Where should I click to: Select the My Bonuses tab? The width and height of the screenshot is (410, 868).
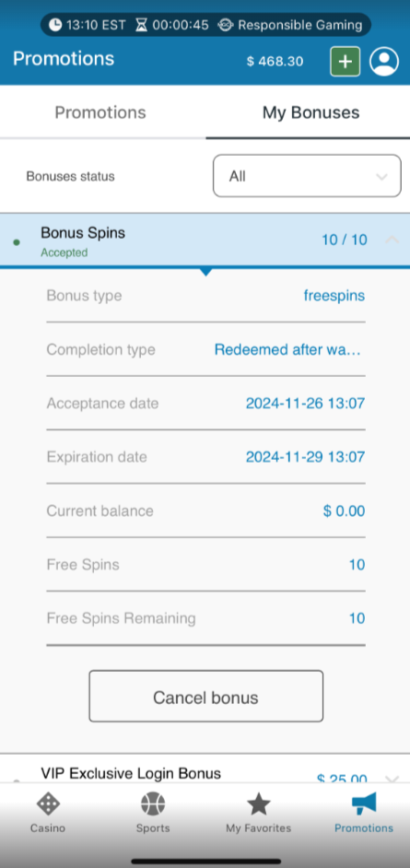[x=310, y=112]
